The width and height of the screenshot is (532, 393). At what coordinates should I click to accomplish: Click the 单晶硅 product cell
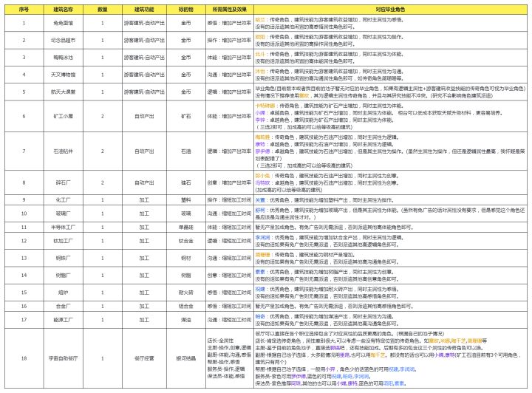(x=186, y=228)
